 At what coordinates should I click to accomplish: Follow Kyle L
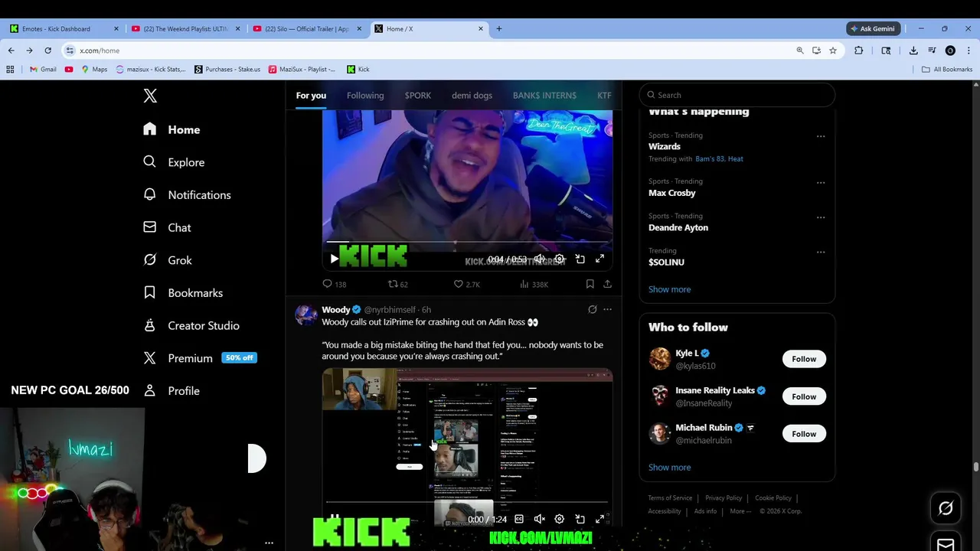804,359
